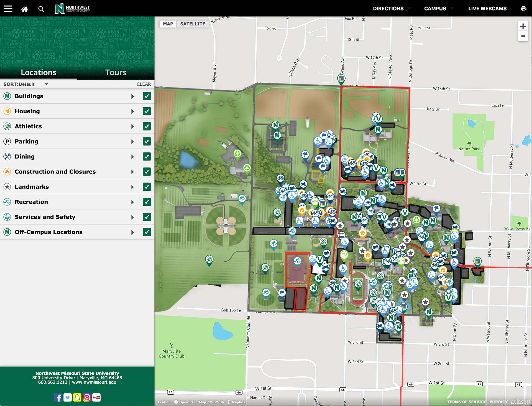Click the Recreation runner icon
This screenshot has width=532, height=406.
pos(7,202)
